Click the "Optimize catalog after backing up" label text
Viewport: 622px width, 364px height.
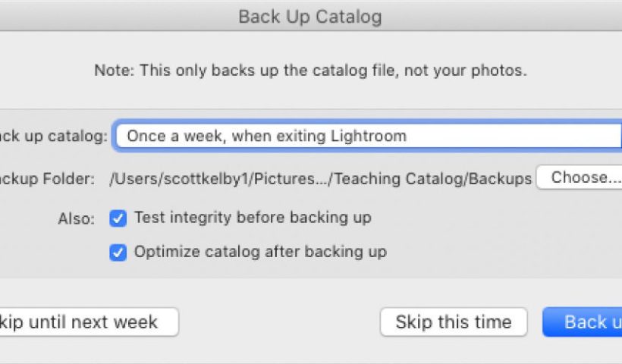click(x=260, y=252)
